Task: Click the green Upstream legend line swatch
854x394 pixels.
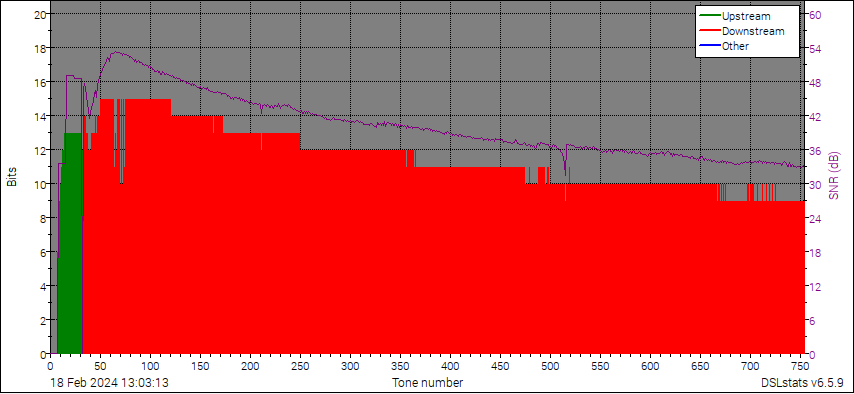Action: 709,16
